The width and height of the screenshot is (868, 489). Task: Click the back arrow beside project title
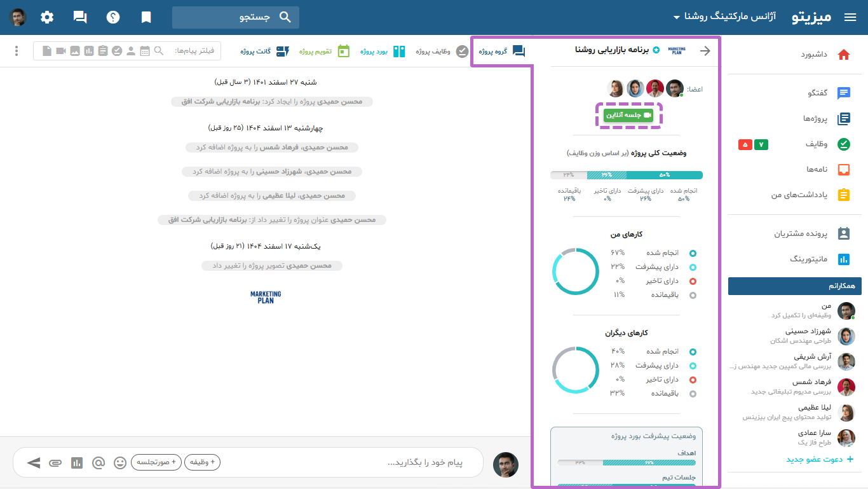click(x=705, y=51)
